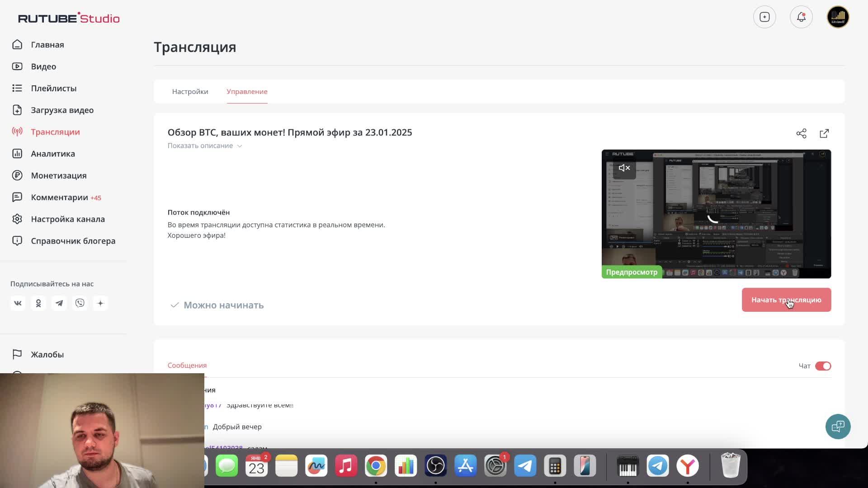Image resolution: width=868 pixels, height=488 pixels.
Task: Open Chrome from the Dock
Action: point(376,466)
